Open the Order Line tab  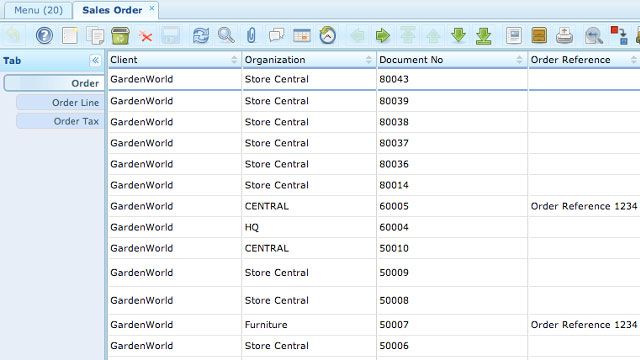60,102
